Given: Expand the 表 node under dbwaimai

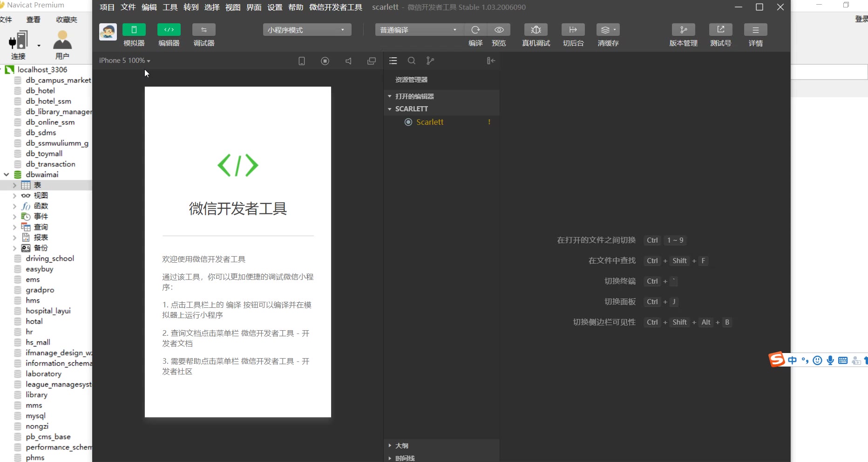Looking at the screenshot, I should click(14, 185).
